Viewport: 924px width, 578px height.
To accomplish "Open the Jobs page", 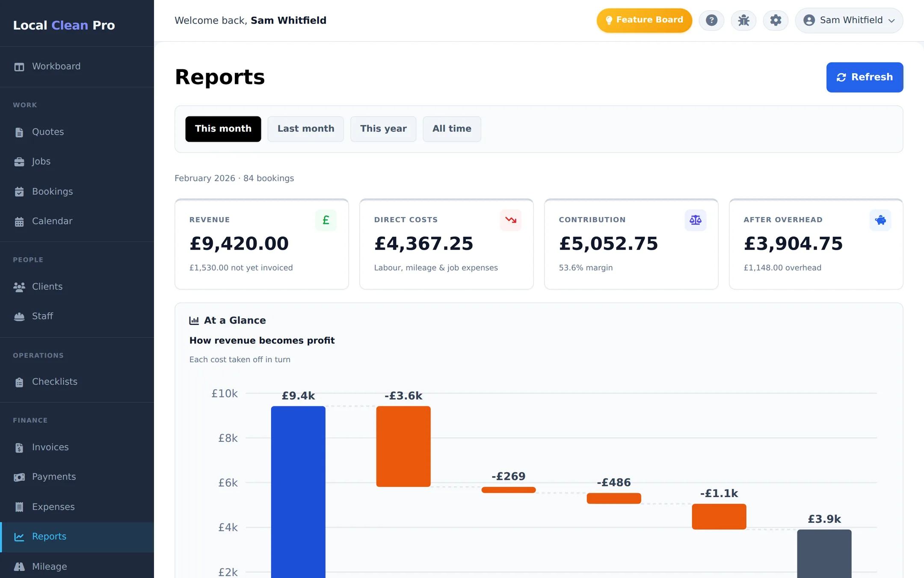I will point(77,162).
